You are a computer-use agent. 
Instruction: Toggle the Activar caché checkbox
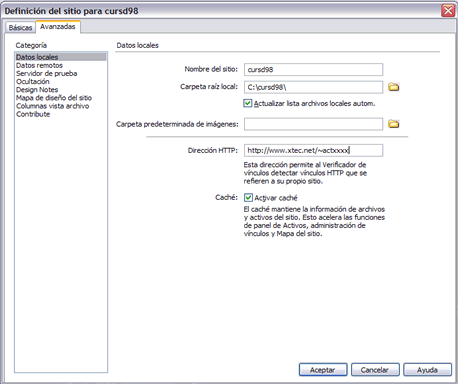(x=248, y=198)
